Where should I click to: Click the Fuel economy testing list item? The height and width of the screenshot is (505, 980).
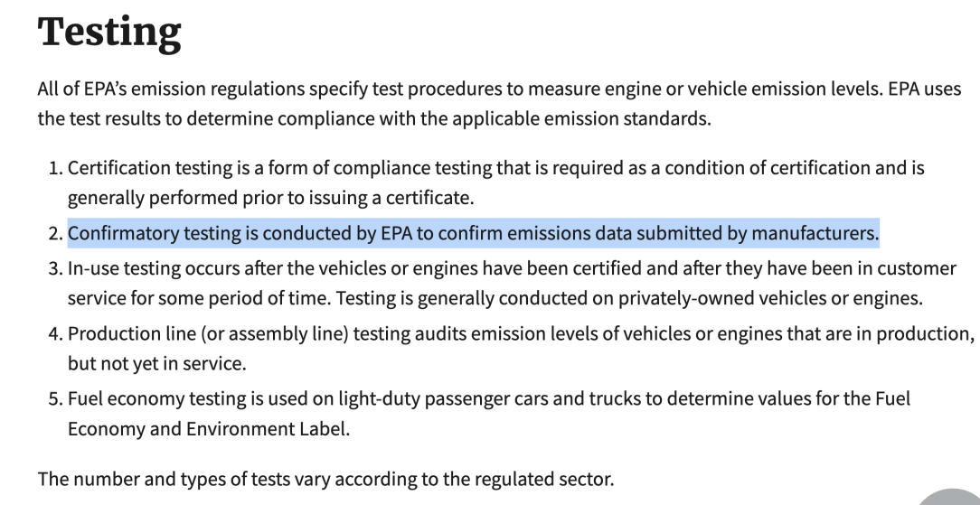click(489, 413)
